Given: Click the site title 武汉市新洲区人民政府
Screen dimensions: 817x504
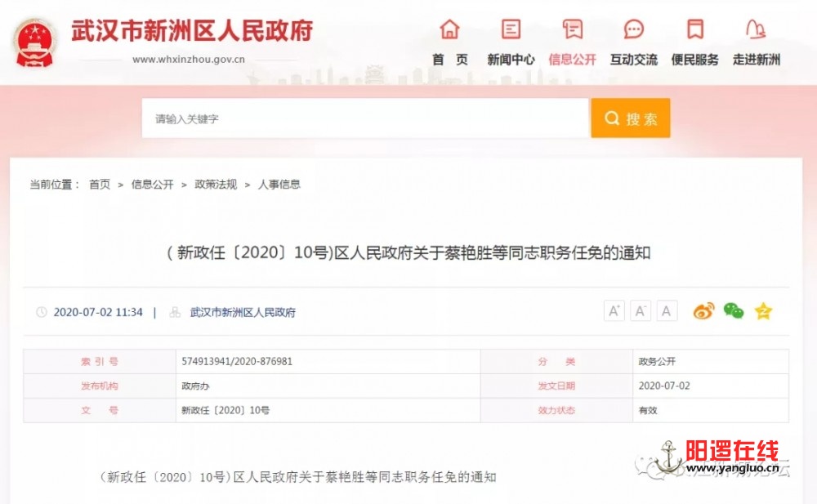Looking at the screenshot, I should coord(192,31).
